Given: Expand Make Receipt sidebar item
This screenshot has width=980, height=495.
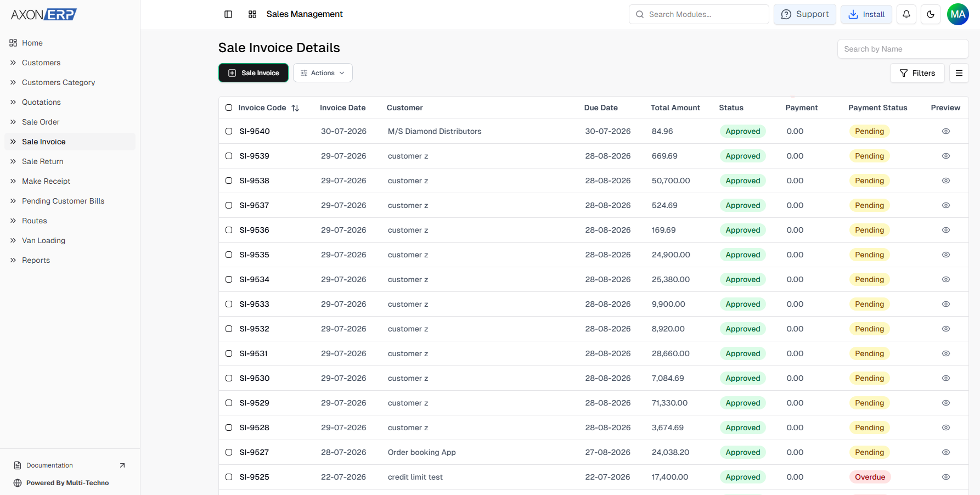Looking at the screenshot, I should [x=70, y=181].
